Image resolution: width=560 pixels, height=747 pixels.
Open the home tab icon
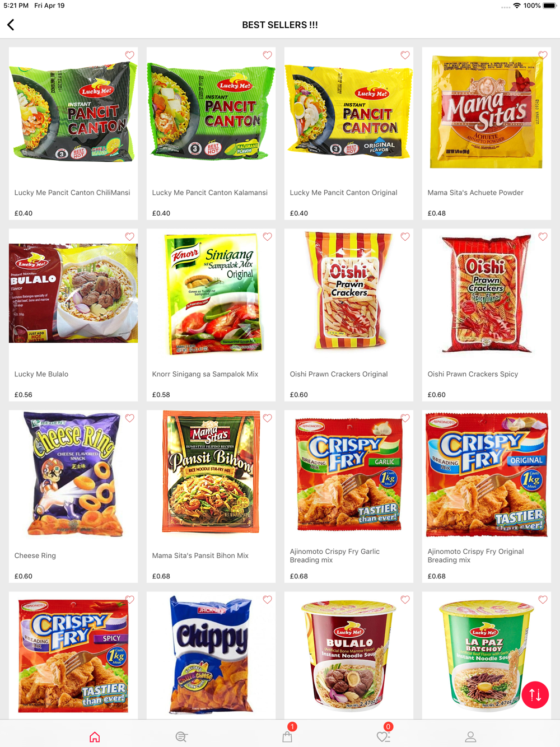coord(95,737)
